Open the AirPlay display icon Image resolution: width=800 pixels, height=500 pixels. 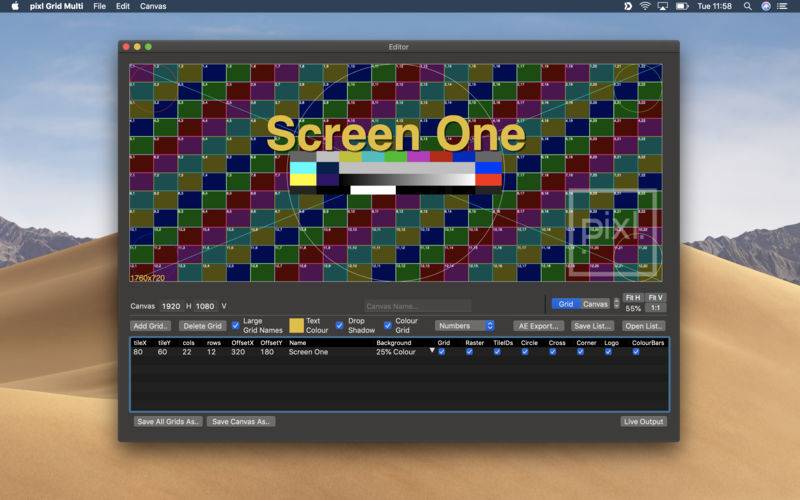(x=663, y=6)
